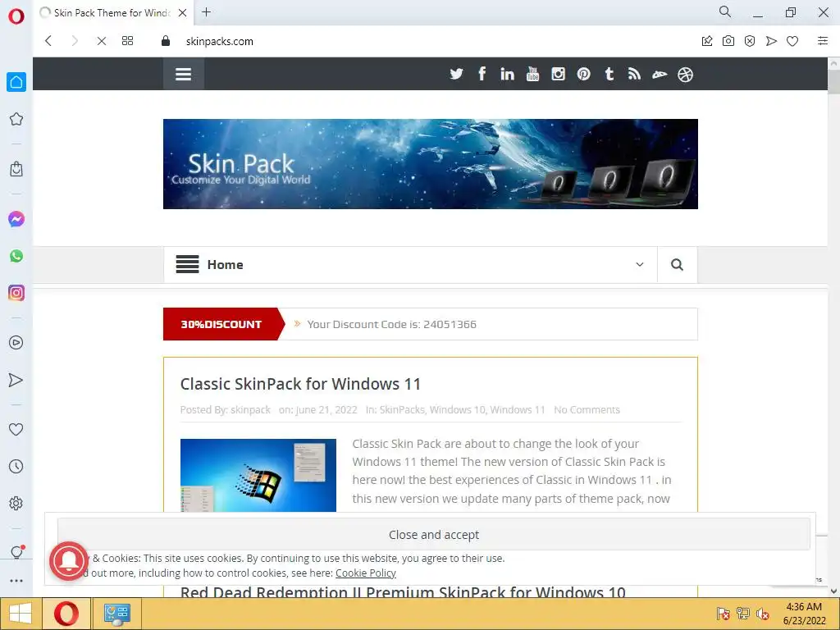
Task: Open Easy Setup menu
Action: (x=823, y=41)
